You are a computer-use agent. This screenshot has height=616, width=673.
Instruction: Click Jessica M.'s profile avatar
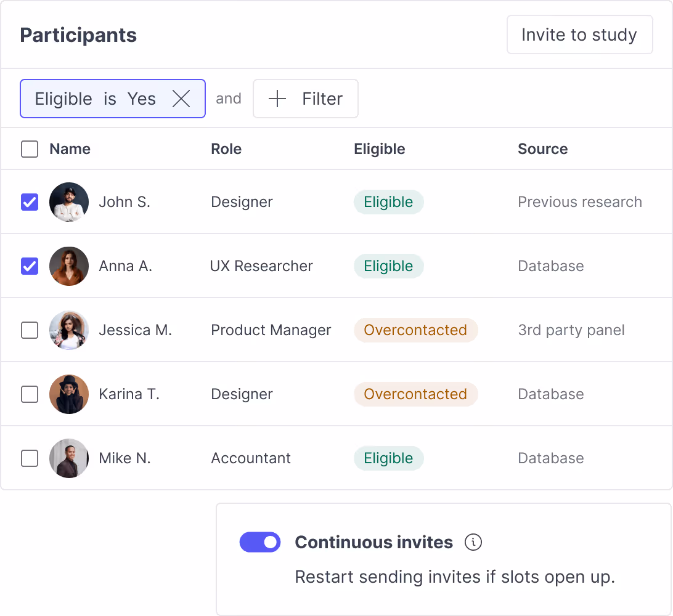[69, 330]
